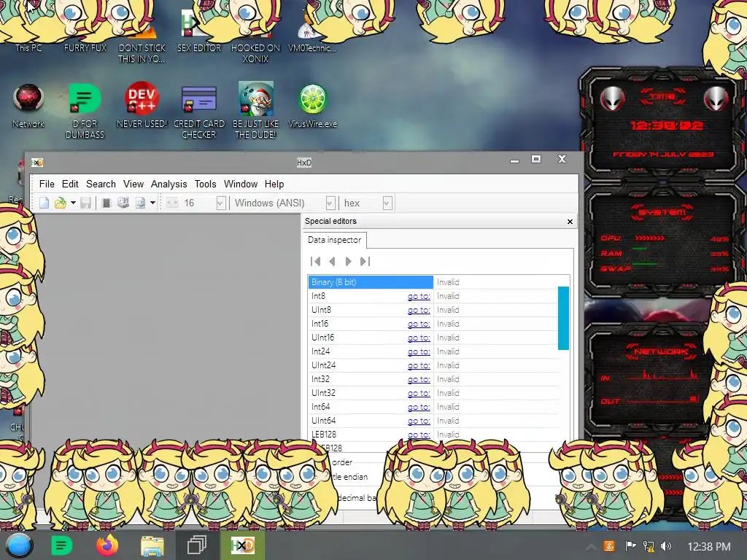The image size is (747, 560).
Task: Select the UInt8 row label
Action: pyautogui.click(x=321, y=310)
